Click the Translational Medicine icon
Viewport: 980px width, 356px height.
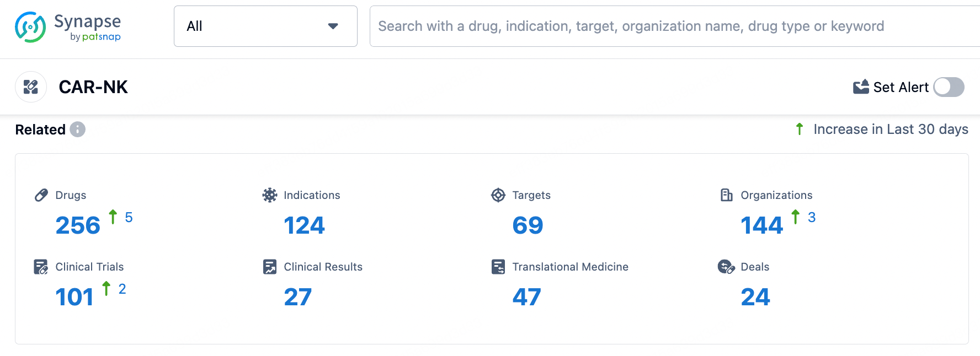point(498,267)
